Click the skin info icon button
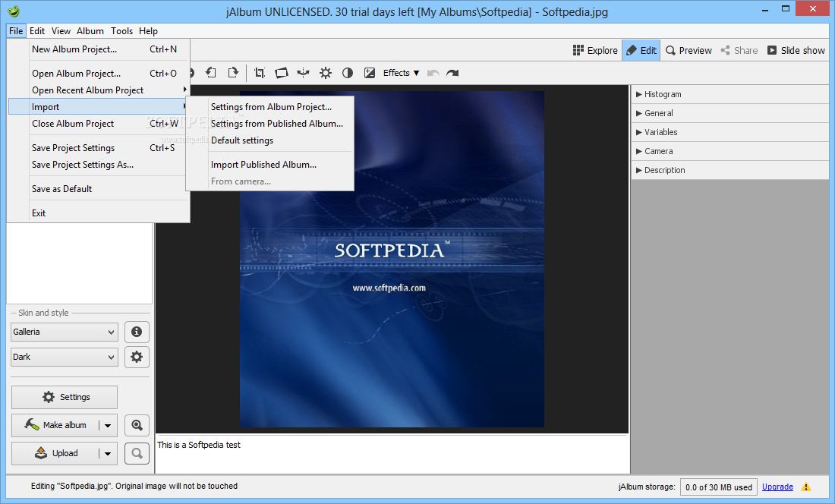Screen dimensions: 835x504 point(137,332)
